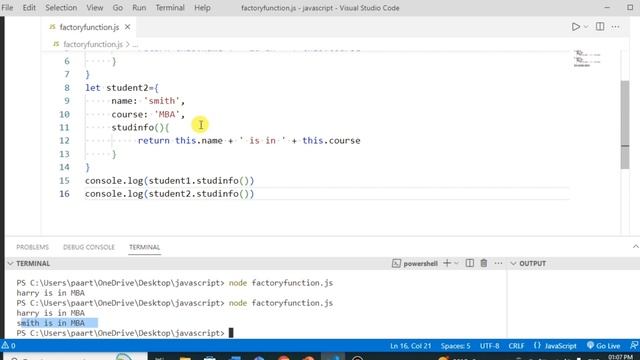Click first 'node factoryfunction.js' terminal command

point(281,283)
